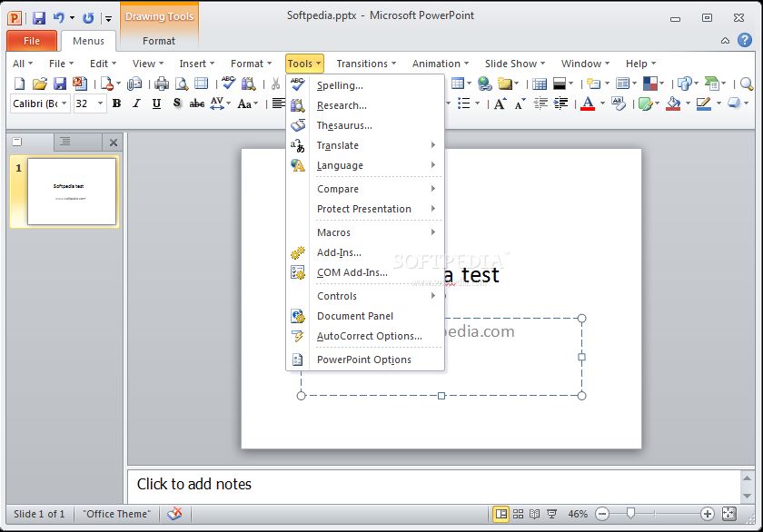Click the Increase Font Size icon
Viewport: 763px width, 532px height.
pos(500,103)
